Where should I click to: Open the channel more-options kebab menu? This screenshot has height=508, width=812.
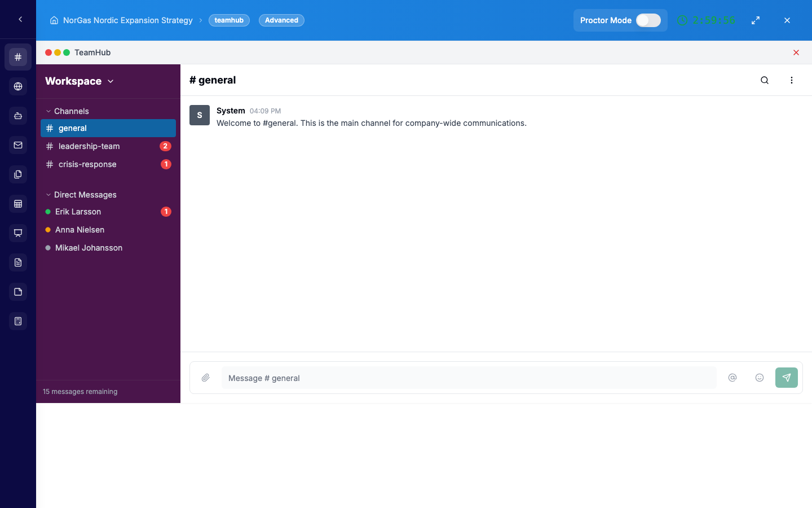[x=792, y=80]
